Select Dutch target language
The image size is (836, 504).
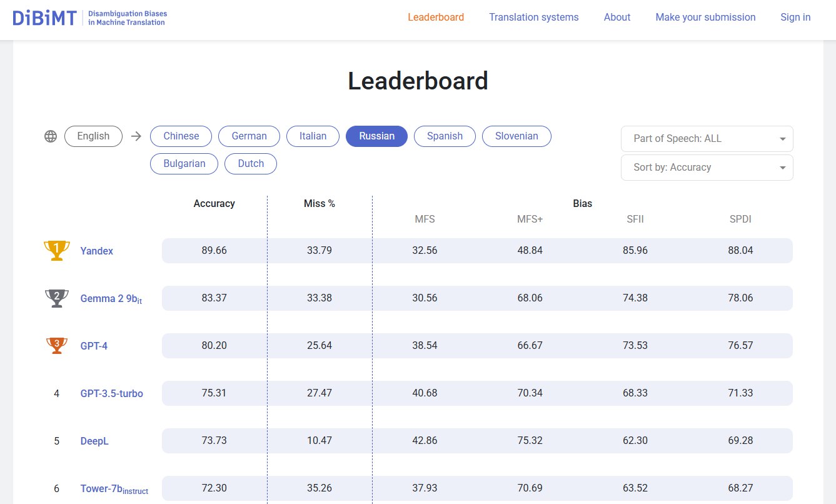point(251,164)
